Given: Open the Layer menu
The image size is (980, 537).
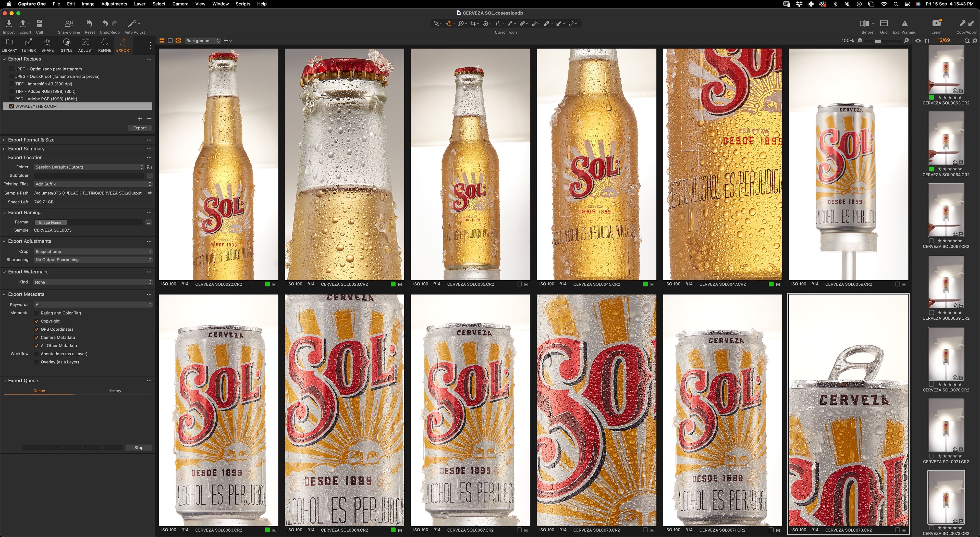Looking at the screenshot, I should pyautogui.click(x=140, y=4).
